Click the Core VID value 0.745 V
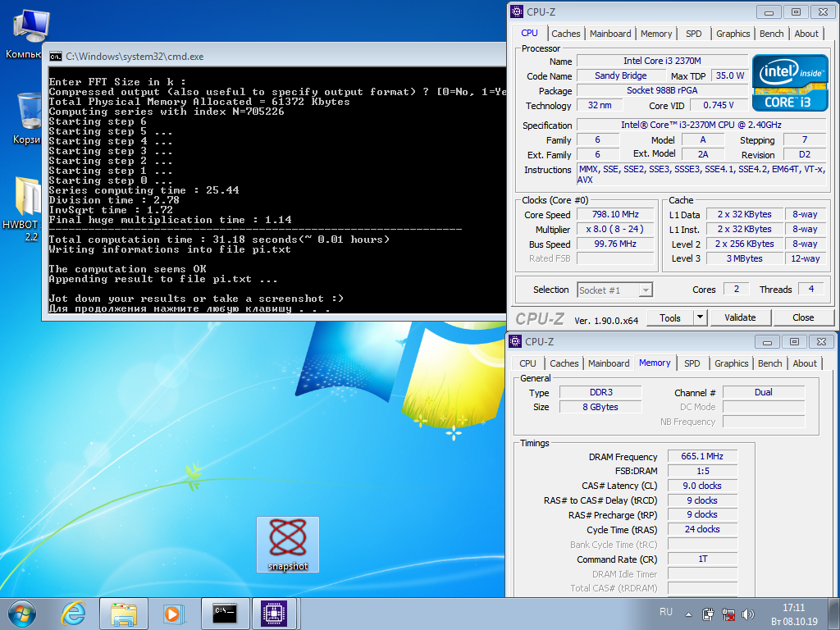 click(x=719, y=105)
